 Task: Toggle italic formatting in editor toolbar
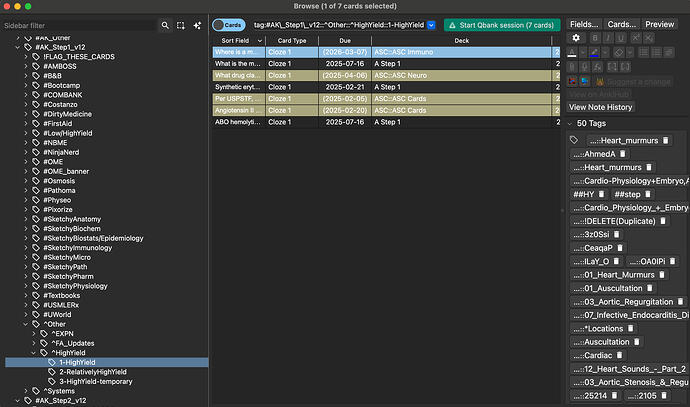[608, 38]
